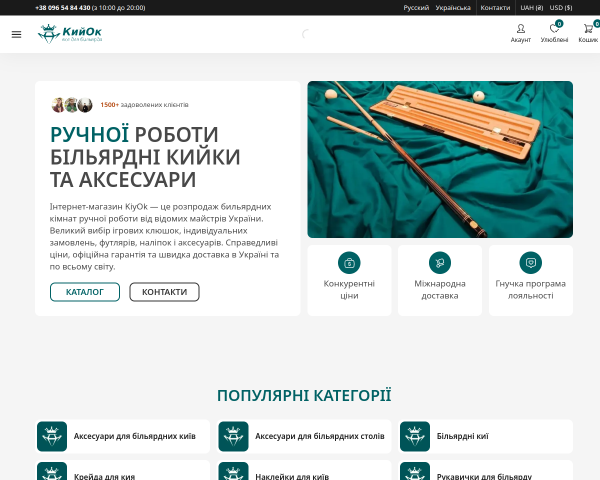The height and width of the screenshot is (480, 600).
Task: Select UAH (₴) currency
Action: click(x=532, y=8)
